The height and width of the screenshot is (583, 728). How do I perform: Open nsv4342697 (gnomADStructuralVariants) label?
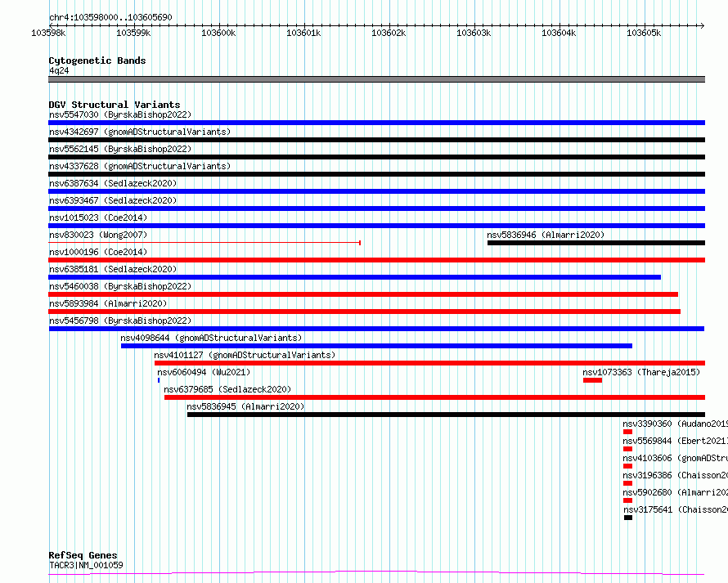pyautogui.click(x=140, y=132)
